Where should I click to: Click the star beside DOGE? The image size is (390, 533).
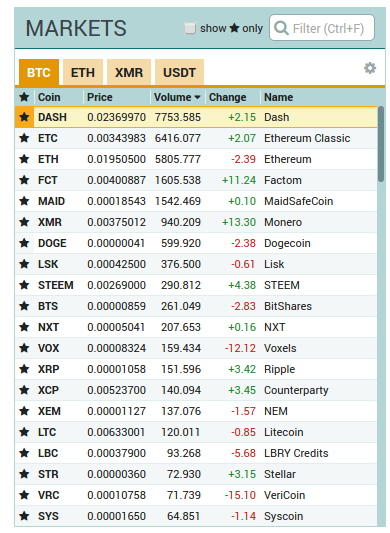tap(24, 243)
